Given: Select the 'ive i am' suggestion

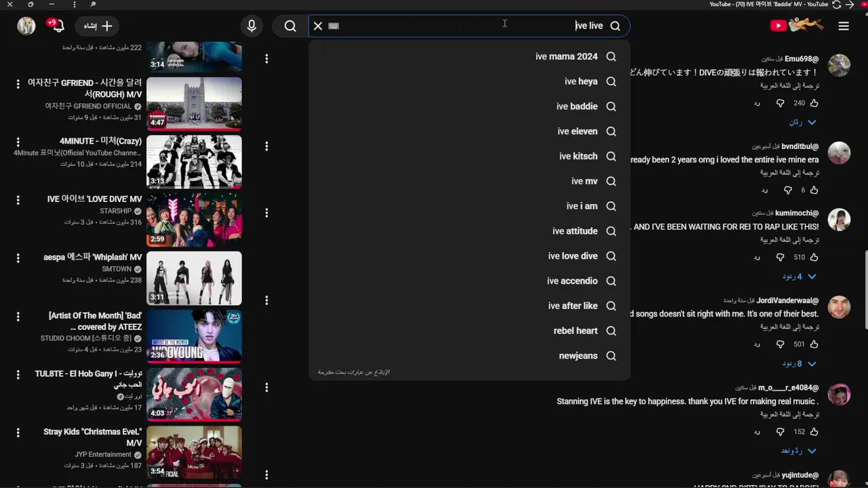Looking at the screenshot, I should pos(469,206).
